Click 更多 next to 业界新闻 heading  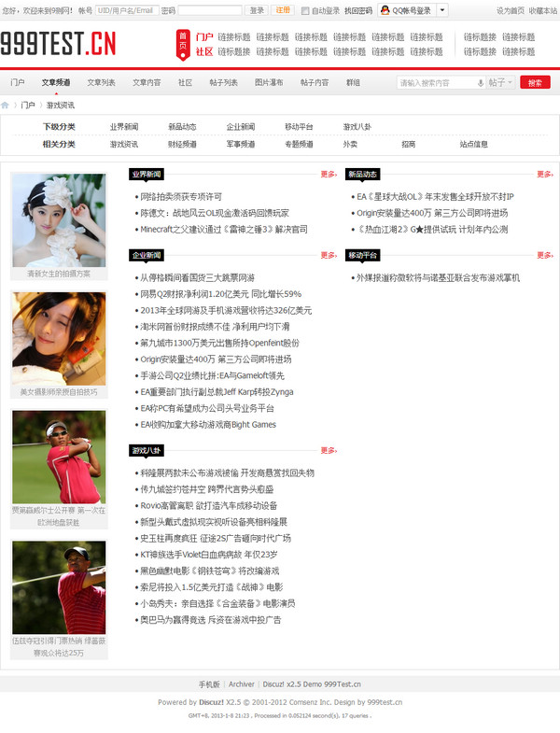[329, 175]
